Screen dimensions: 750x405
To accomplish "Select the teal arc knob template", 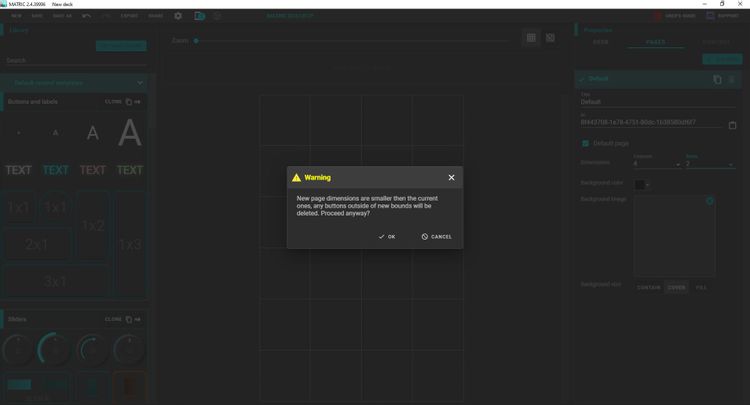I will click(x=55, y=350).
